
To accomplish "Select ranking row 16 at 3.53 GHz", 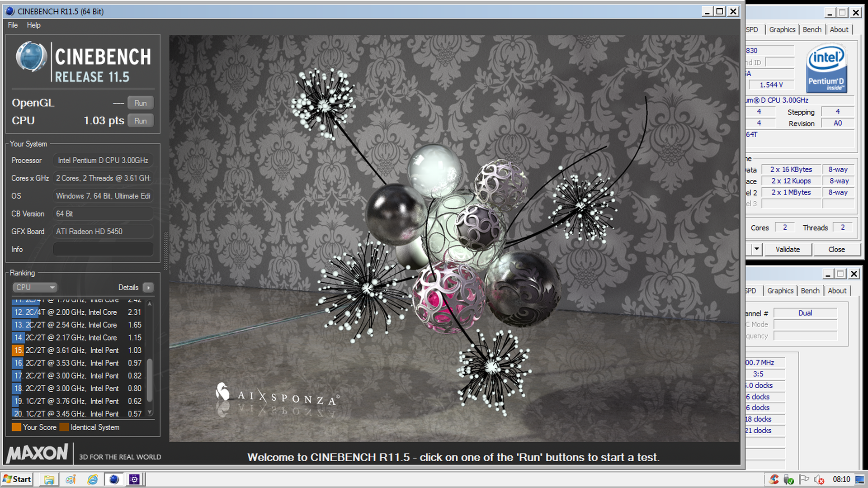I will 77,363.
